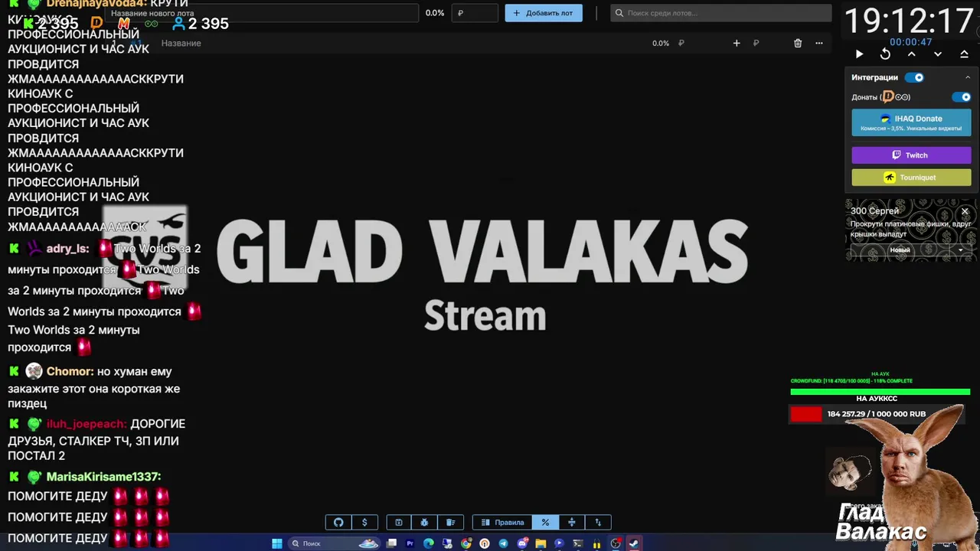Click the taskbar Поиск search box
Viewport: 980px width, 551px height.
pos(335,543)
